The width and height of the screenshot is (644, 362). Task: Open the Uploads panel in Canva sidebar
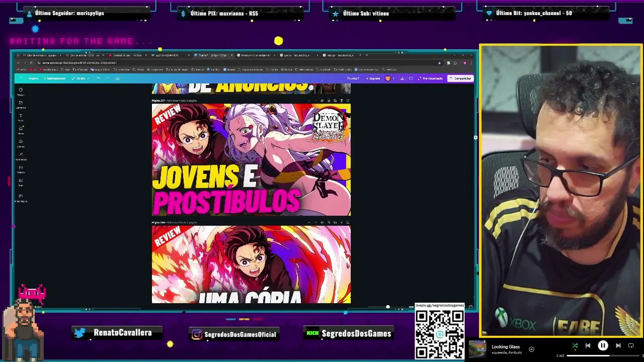click(x=21, y=143)
